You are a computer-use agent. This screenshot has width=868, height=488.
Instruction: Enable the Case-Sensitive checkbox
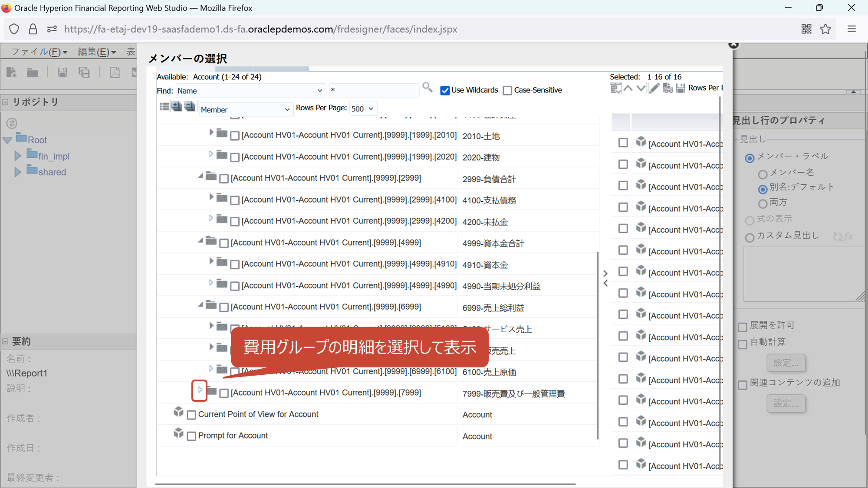[x=507, y=90]
